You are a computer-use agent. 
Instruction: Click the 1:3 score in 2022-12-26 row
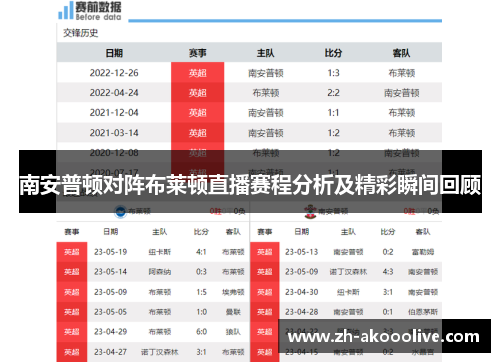[333, 73]
